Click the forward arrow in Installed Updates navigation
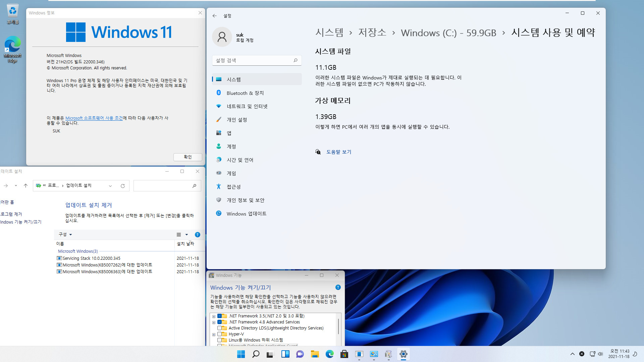The height and width of the screenshot is (362, 644). tap(6, 186)
